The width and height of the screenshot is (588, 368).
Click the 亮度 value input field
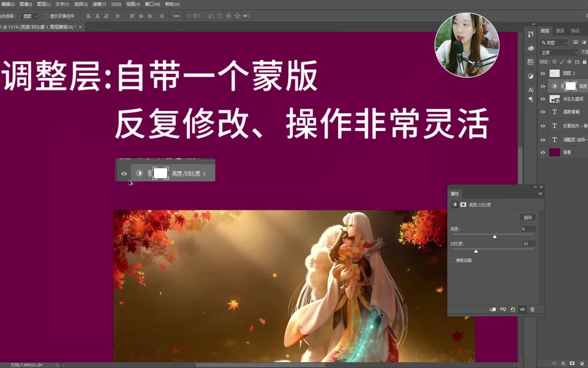point(528,229)
